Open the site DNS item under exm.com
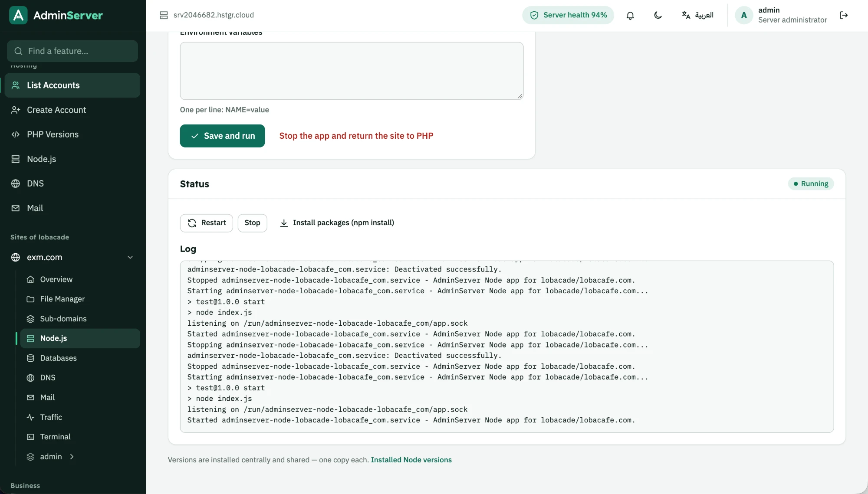This screenshot has height=494, width=868. [80, 378]
